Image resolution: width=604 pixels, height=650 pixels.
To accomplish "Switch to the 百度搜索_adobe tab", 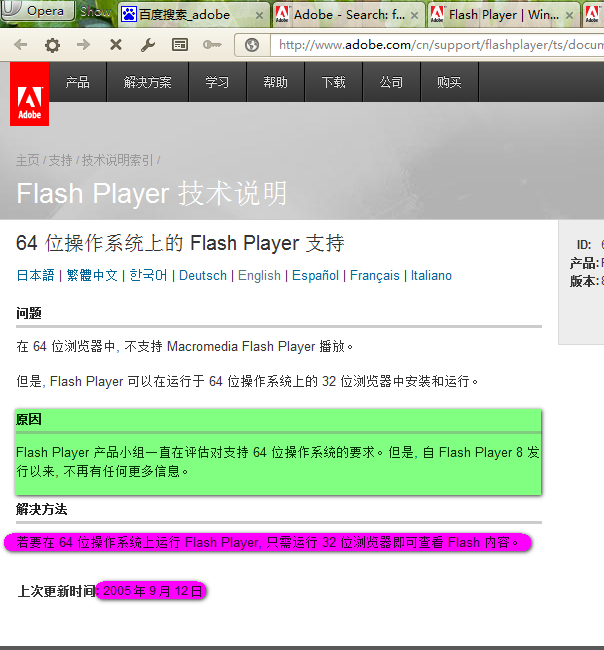I will (193, 15).
